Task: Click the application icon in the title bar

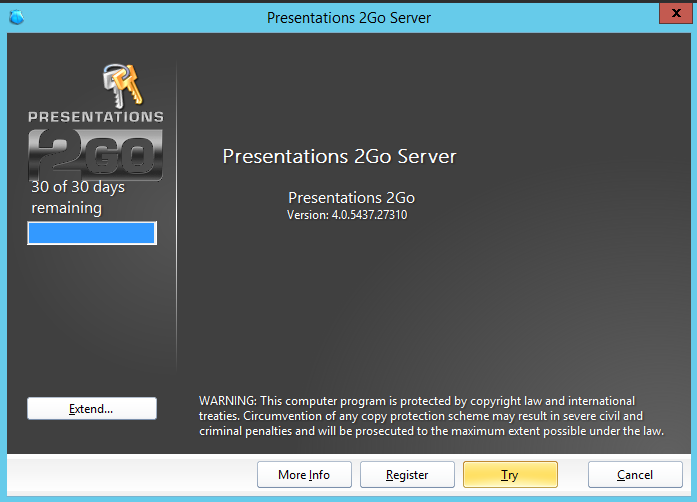Action: tap(15, 17)
